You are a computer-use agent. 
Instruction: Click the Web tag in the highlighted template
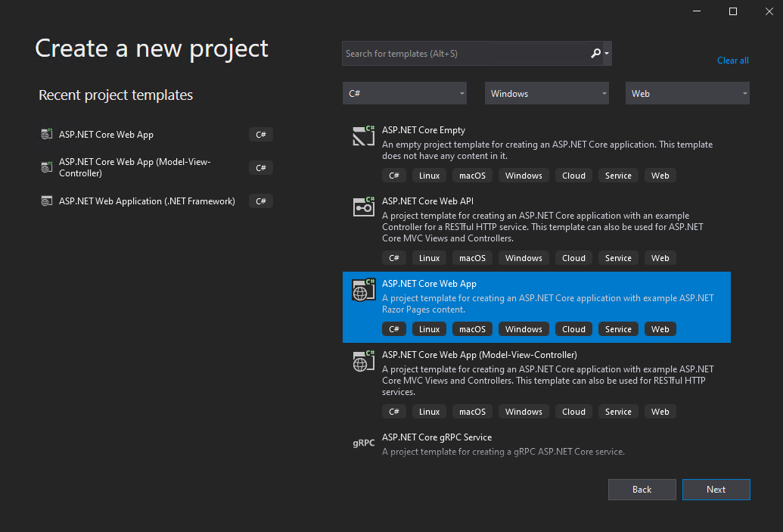click(660, 329)
